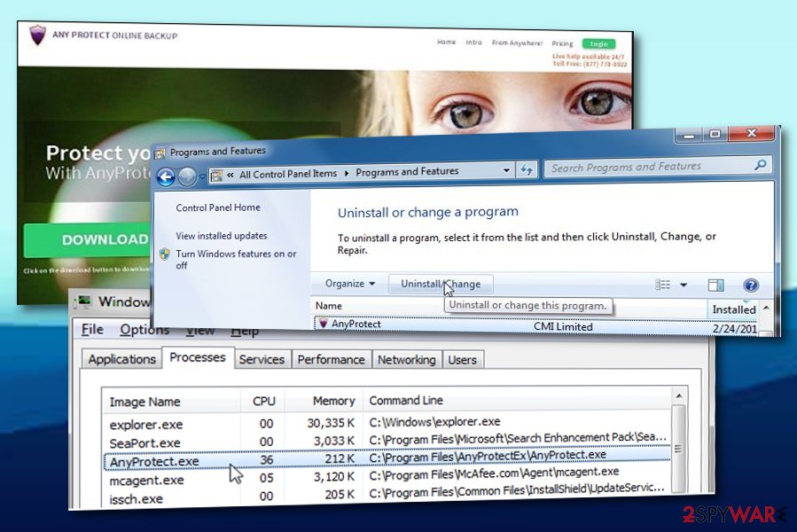
Task: Select All Control Panel Items breadcrumb
Action: click(x=288, y=174)
